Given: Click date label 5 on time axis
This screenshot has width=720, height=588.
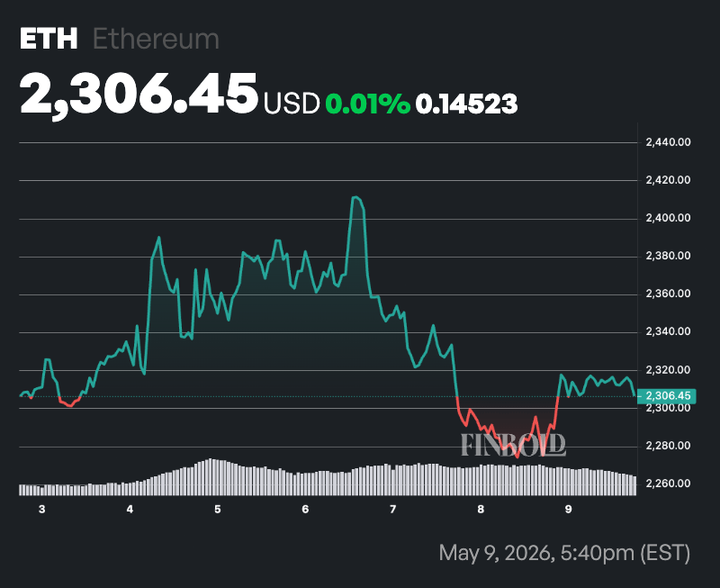Looking at the screenshot, I should (x=218, y=509).
